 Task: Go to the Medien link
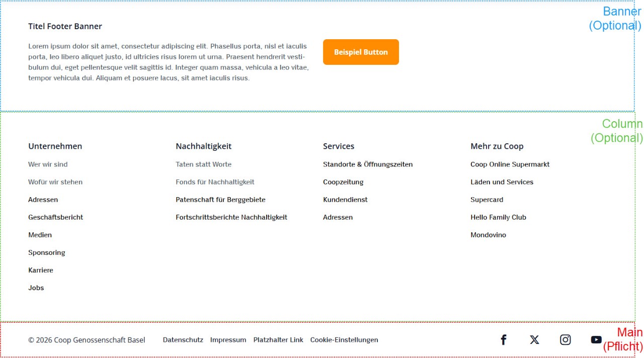(40, 235)
